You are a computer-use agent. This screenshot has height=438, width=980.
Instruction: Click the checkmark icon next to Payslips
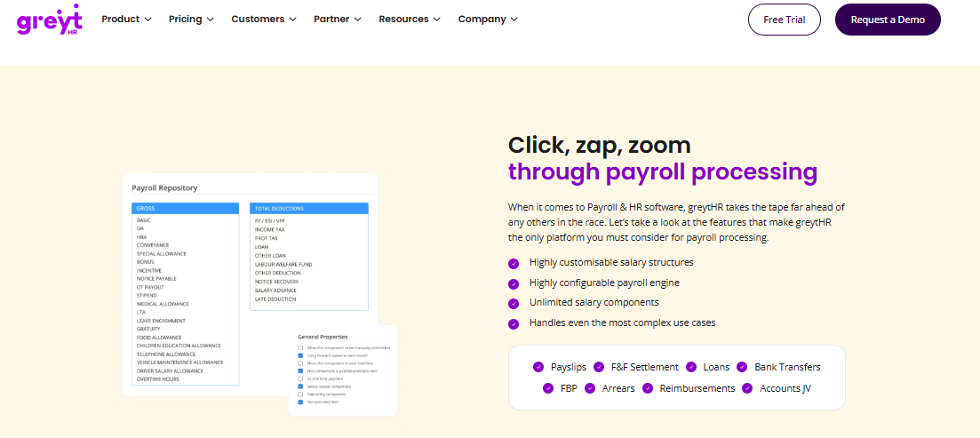coord(538,367)
